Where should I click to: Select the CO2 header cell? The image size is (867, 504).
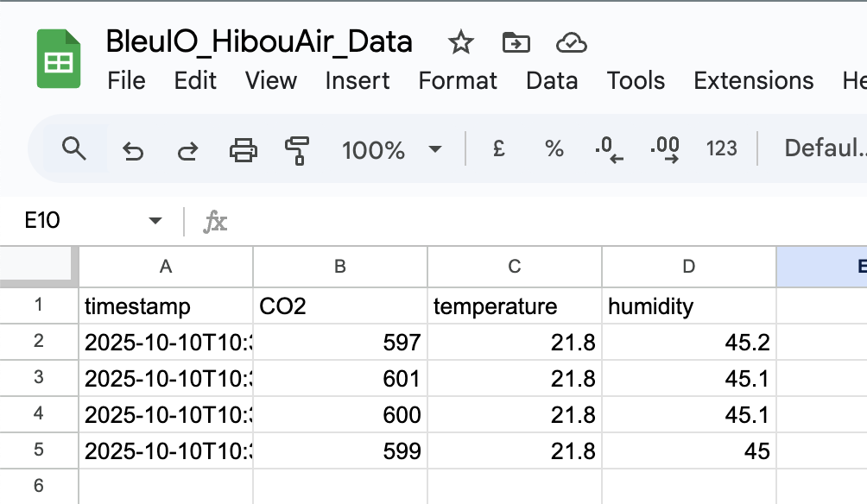point(340,306)
